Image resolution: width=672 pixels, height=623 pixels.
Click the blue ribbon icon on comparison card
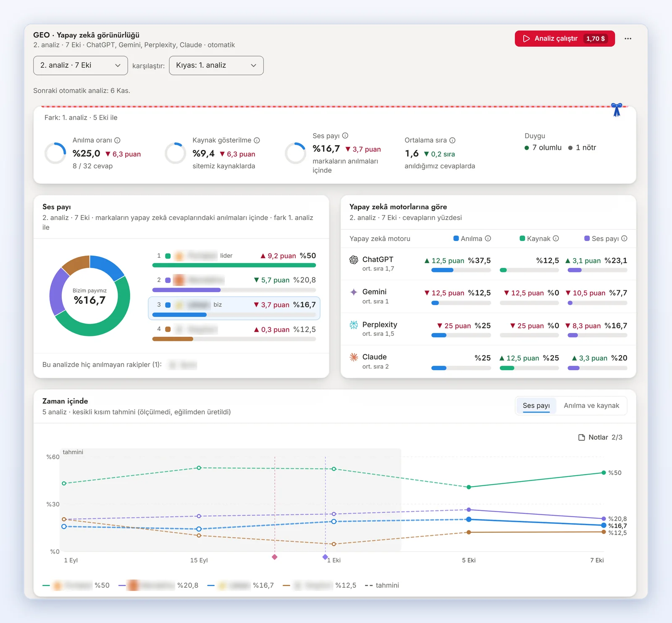[x=617, y=110]
